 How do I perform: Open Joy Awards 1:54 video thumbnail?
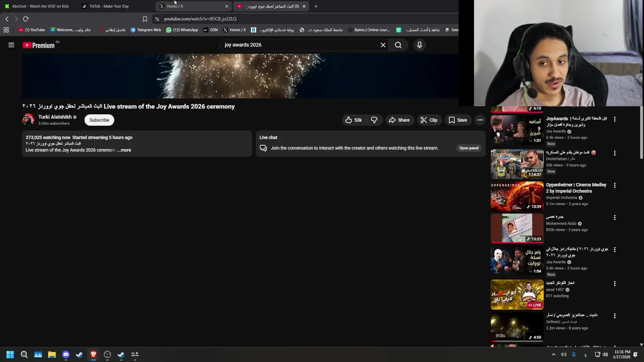517,260
